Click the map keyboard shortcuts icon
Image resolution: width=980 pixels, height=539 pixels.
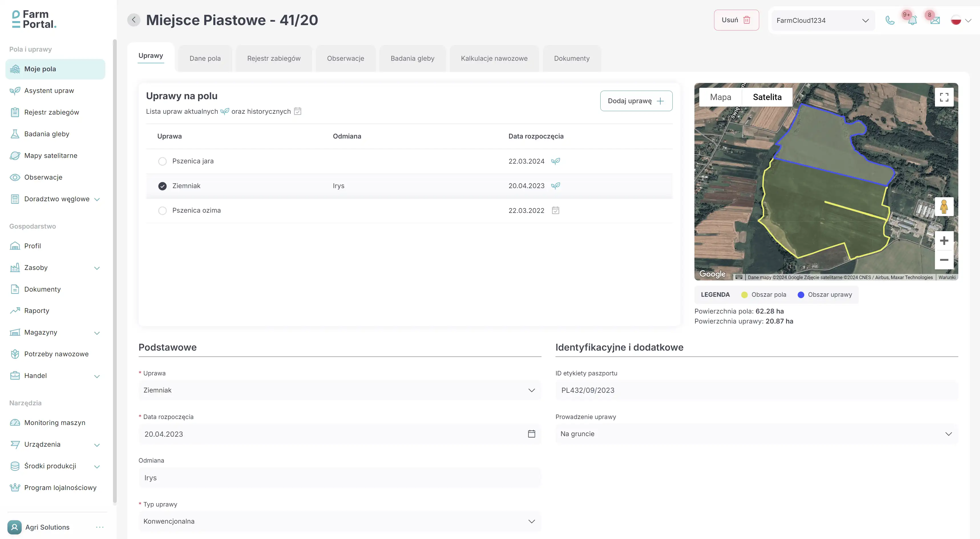[x=739, y=277]
